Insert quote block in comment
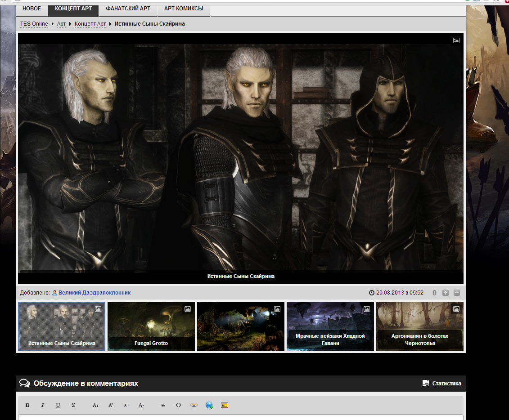 tap(163, 405)
